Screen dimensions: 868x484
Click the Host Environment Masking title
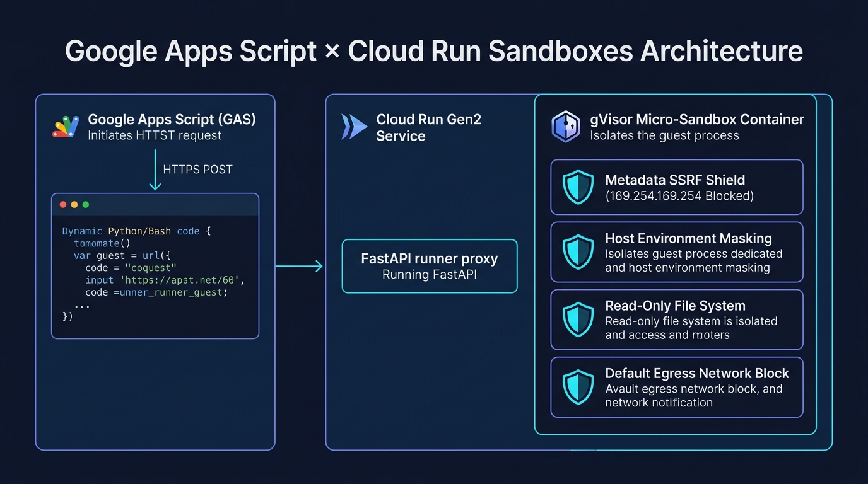(x=688, y=239)
